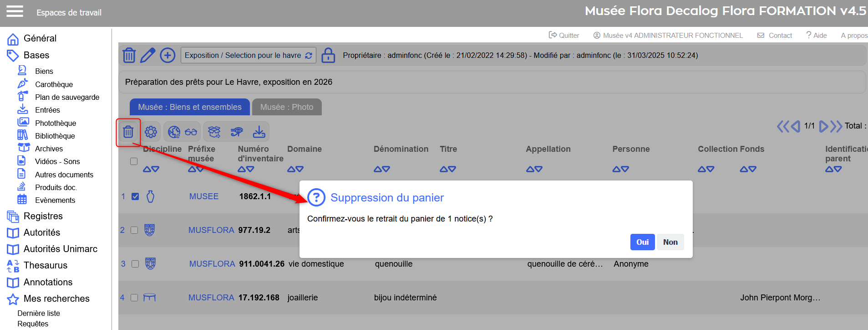868x330 pixels.
Task: Open the gear settings icon in list toolbar
Action: tap(151, 132)
